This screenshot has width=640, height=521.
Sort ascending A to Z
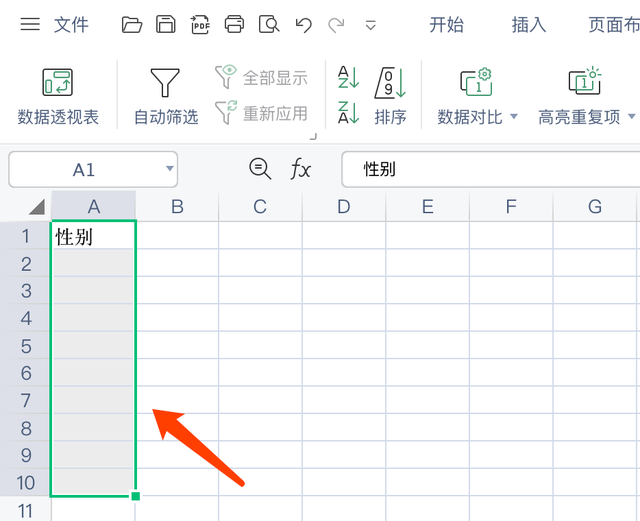(348, 77)
